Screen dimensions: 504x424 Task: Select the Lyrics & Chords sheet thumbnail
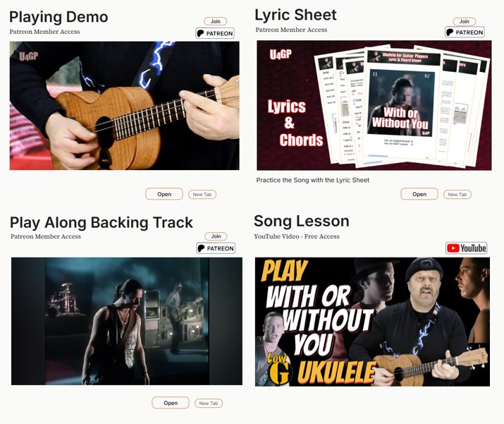coord(374,105)
